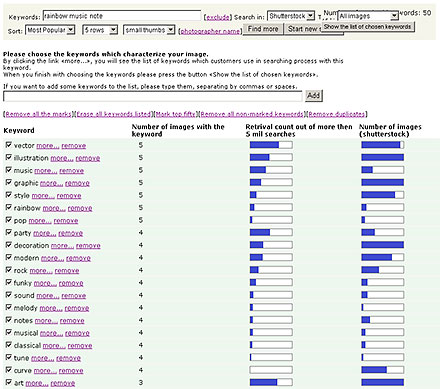
Task: Open more link for decoration keyword
Action: point(62,246)
